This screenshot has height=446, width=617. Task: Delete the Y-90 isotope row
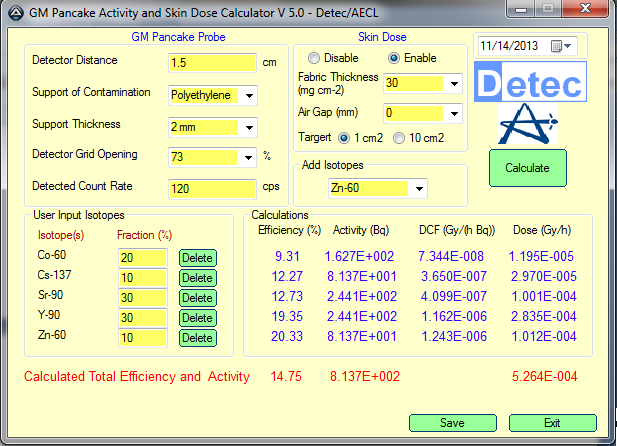[198, 318]
